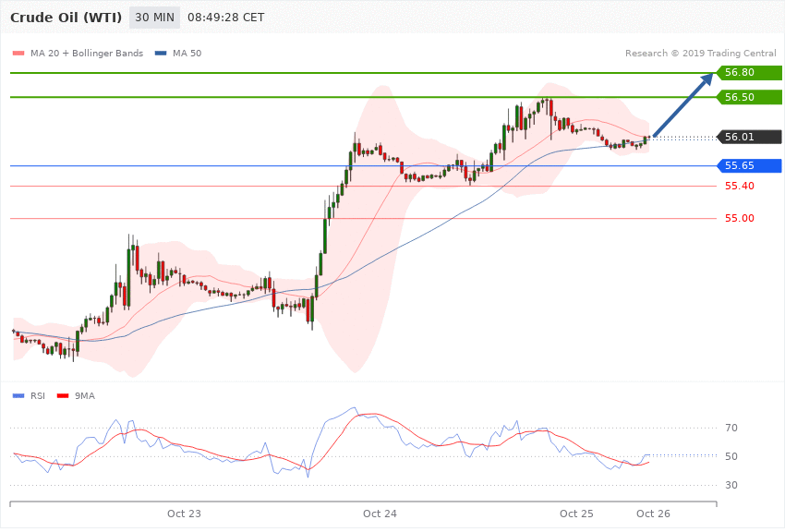Select the 56.50 resistance price tag
Viewport: 785px width, 532px height.
(x=749, y=97)
